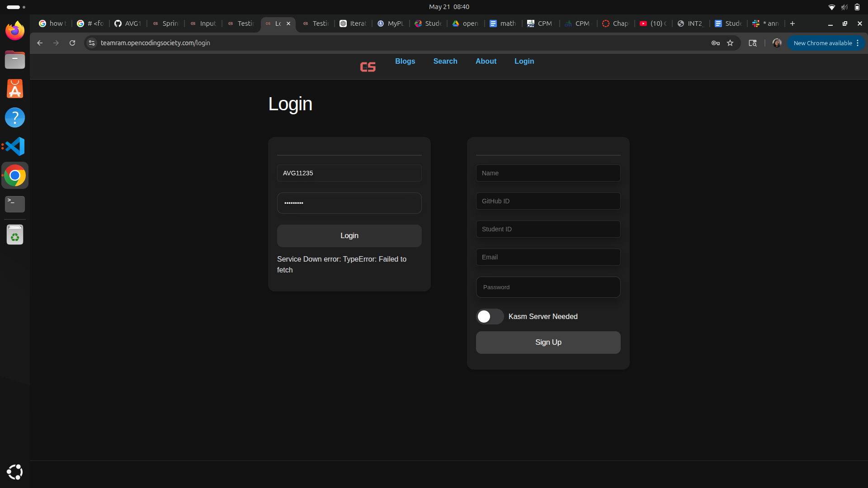Click the address bar URL
The width and height of the screenshot is (868, 488).
click(x=155, y=43)
